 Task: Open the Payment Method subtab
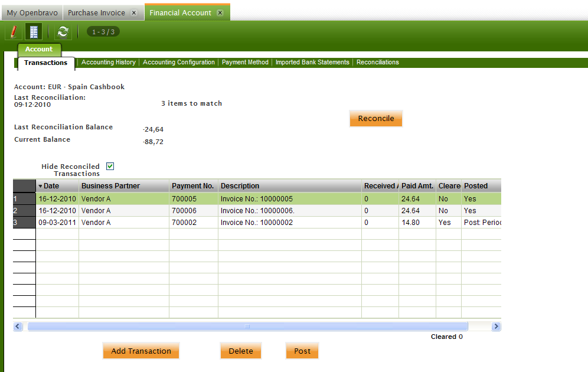(x=245, y=62)
